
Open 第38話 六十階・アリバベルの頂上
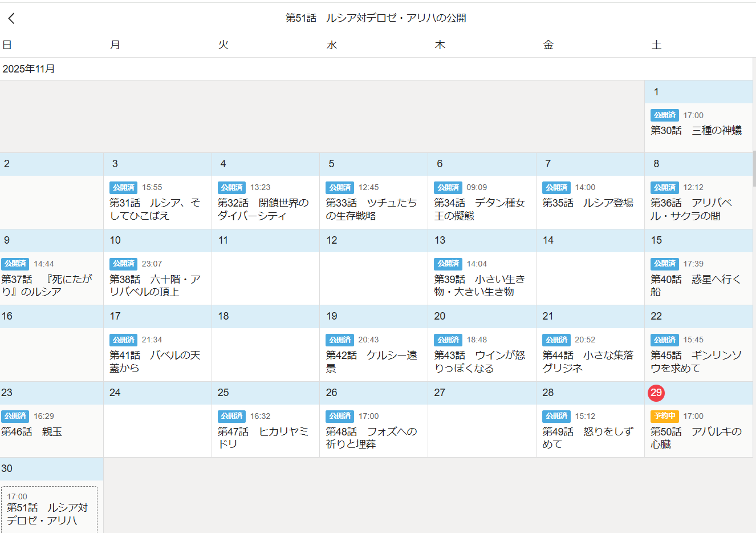tap(155, 285)
